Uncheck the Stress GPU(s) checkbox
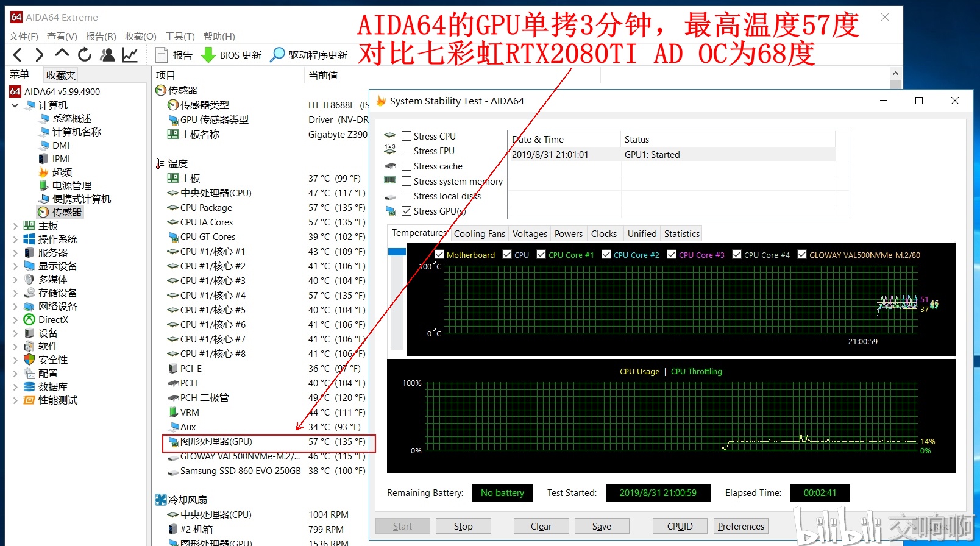 tap(407, 211)
